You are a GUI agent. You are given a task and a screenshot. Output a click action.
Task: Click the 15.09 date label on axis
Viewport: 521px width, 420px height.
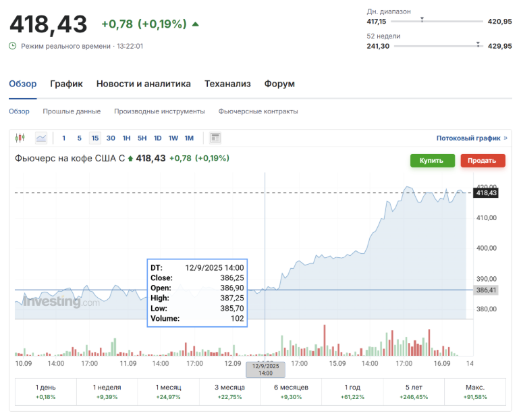click(337, 363)
